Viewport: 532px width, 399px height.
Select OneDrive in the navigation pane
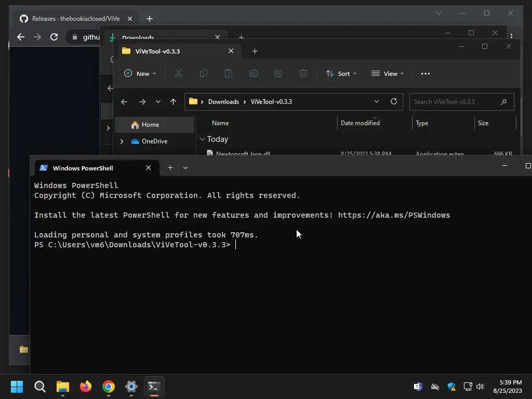pyautogui.click(x=154, y=141)
